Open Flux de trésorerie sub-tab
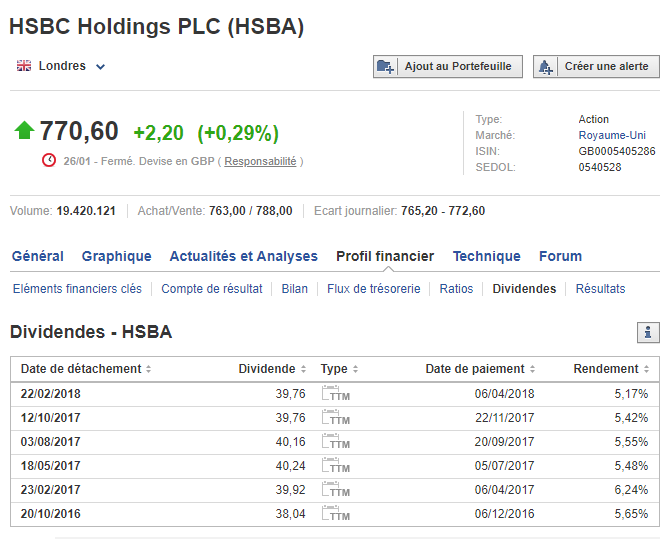 point(374,289)
